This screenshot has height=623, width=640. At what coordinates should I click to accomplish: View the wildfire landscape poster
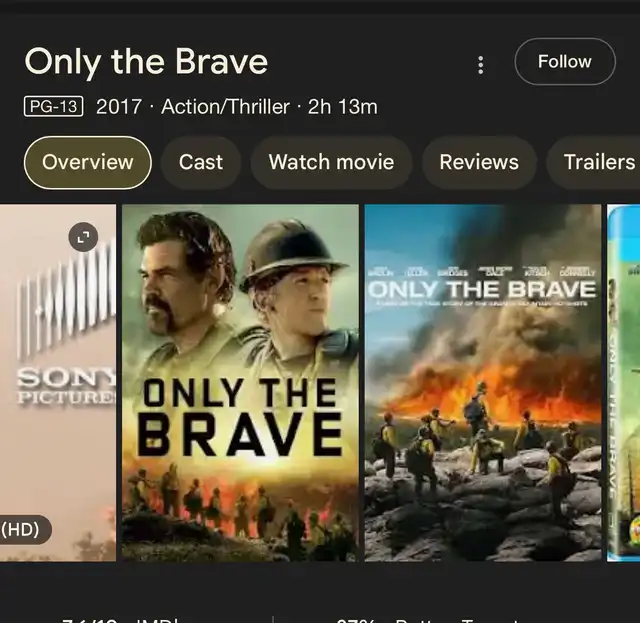[483, 383]
